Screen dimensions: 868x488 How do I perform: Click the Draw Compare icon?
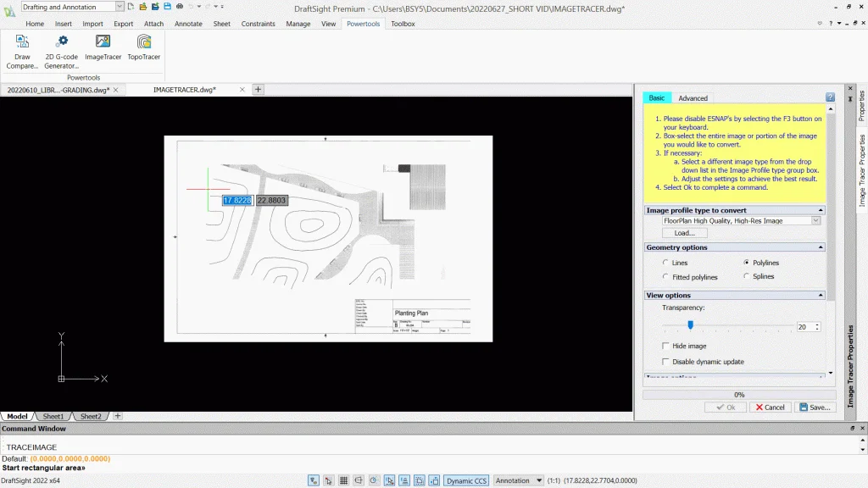tap(22, 42)
